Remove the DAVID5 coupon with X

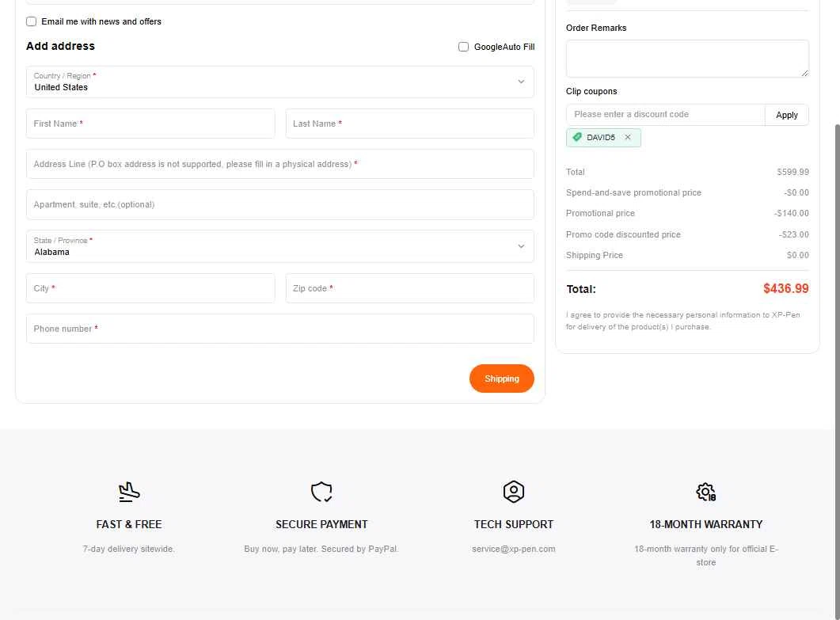pos(627,137)
